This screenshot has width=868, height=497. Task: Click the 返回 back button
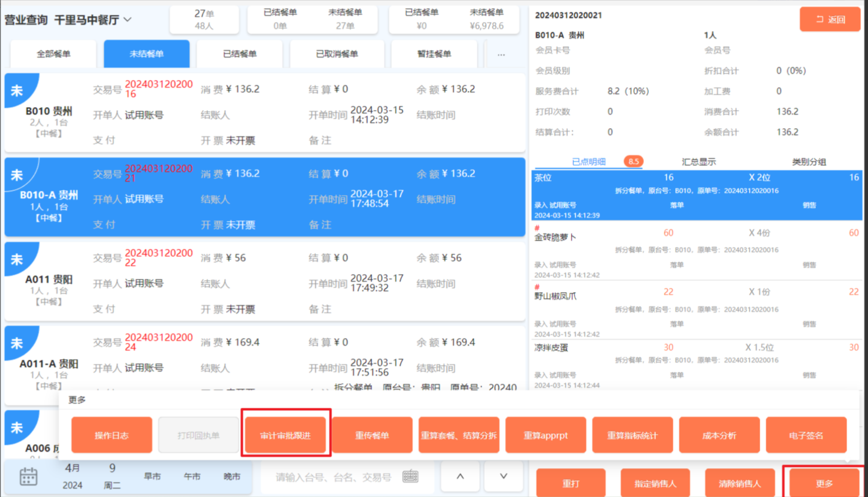pyautogui.click(x=830, y=19)
